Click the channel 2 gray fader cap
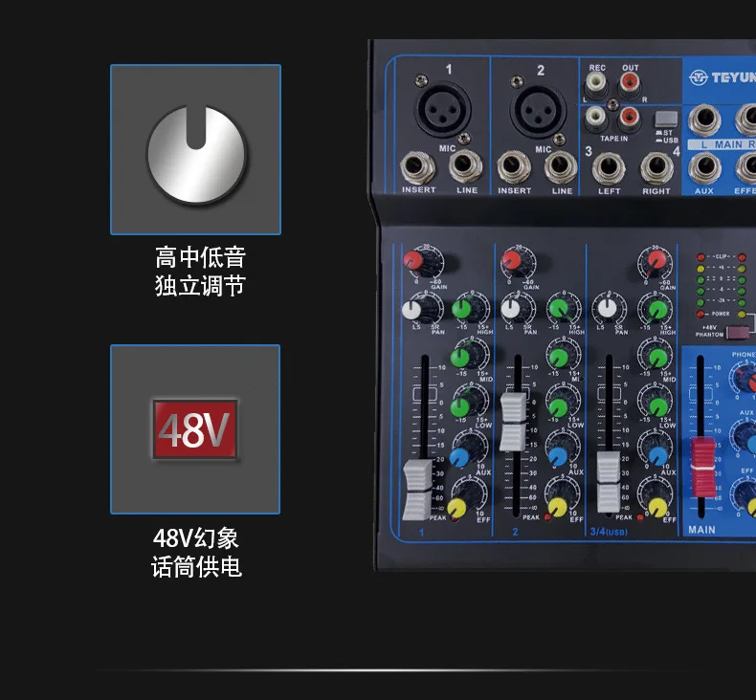The image size is (756, 700). click(513, 422)
